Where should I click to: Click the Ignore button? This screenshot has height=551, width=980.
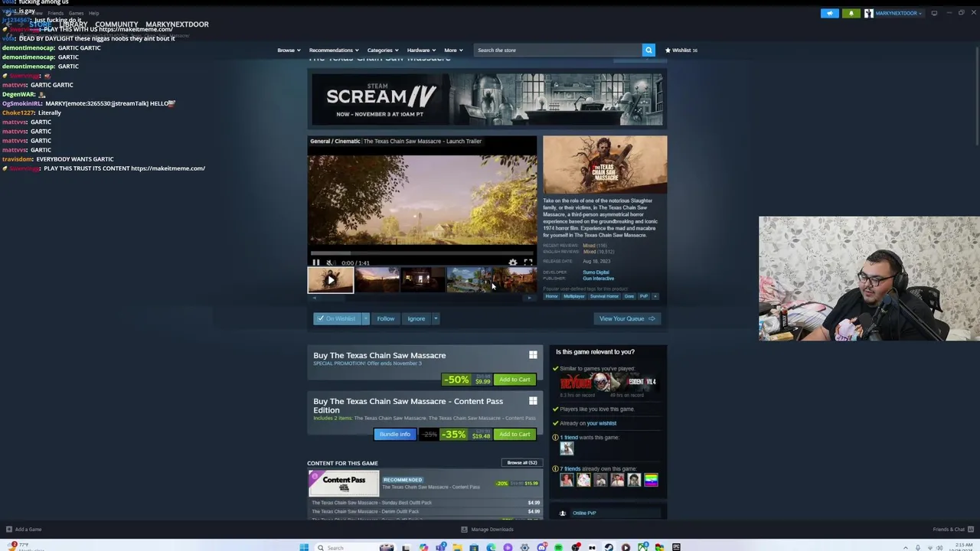click(416, 318)
